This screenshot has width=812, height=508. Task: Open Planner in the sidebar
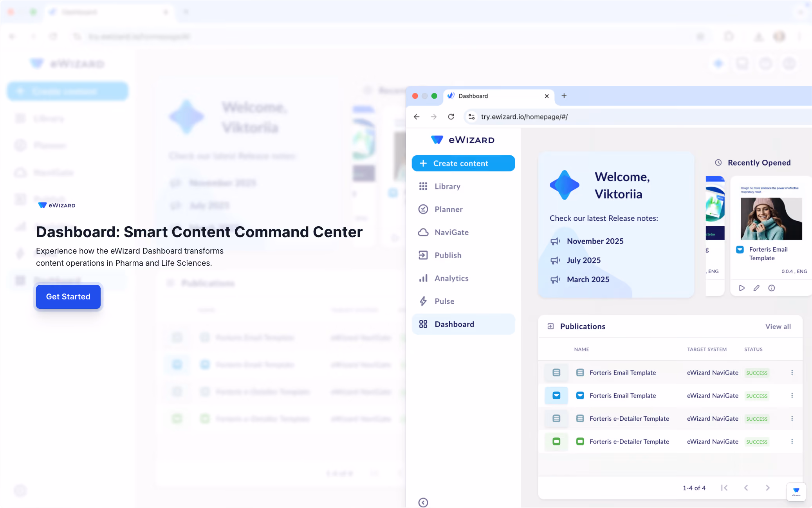pos(463,209)
